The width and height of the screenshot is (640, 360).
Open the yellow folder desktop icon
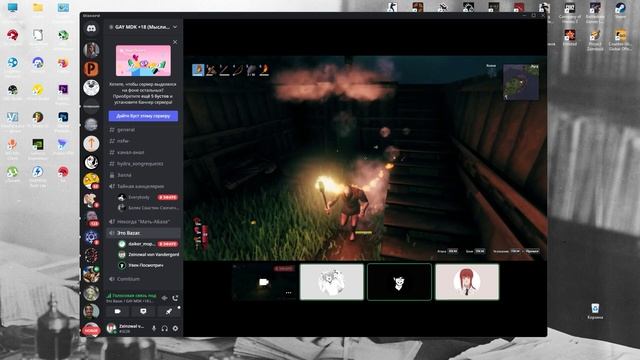(x=38, y=8)
